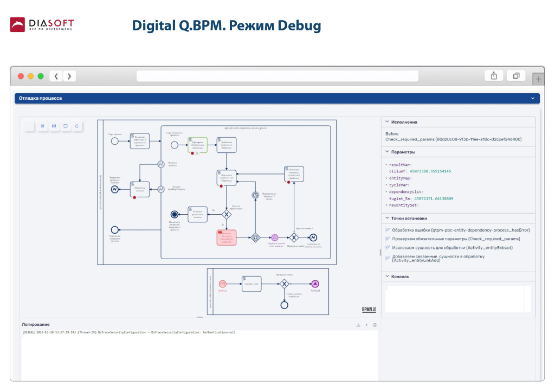Uncheck the Обработка ошибки breakpoint checkbox
Screen dimensions: 555x392
[388, 230]
